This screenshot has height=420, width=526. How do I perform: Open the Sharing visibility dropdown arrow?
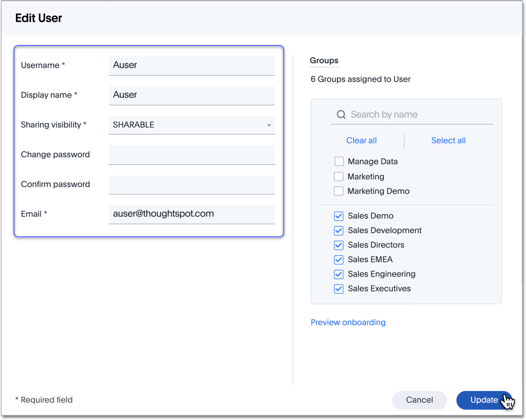269,125
